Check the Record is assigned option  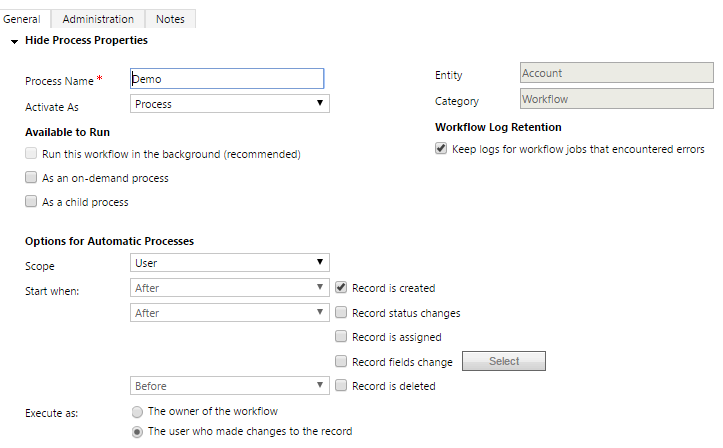(341, 336)
